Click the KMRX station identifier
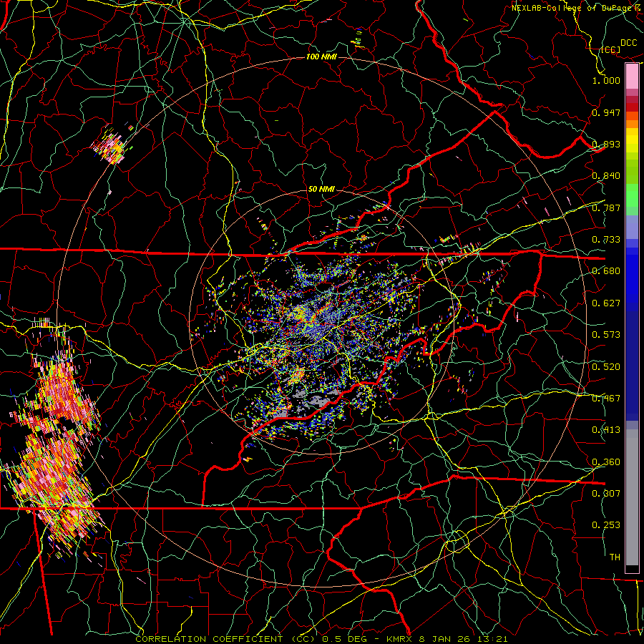Image resolution: width=644 pixels, height=644 pixels. (400, 639)
